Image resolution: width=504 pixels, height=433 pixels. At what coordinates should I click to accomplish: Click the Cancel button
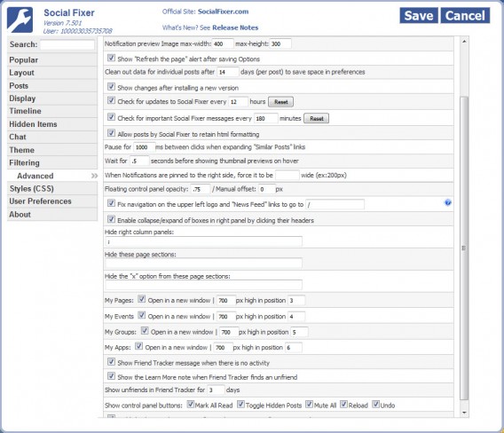click(465, 15)
